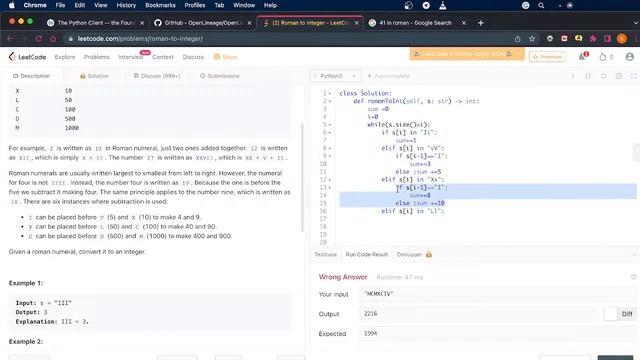The height and width of the screenshot is (360, 640).
Task: Collapse fold arrow on line 8
Action: click(330, 148)
